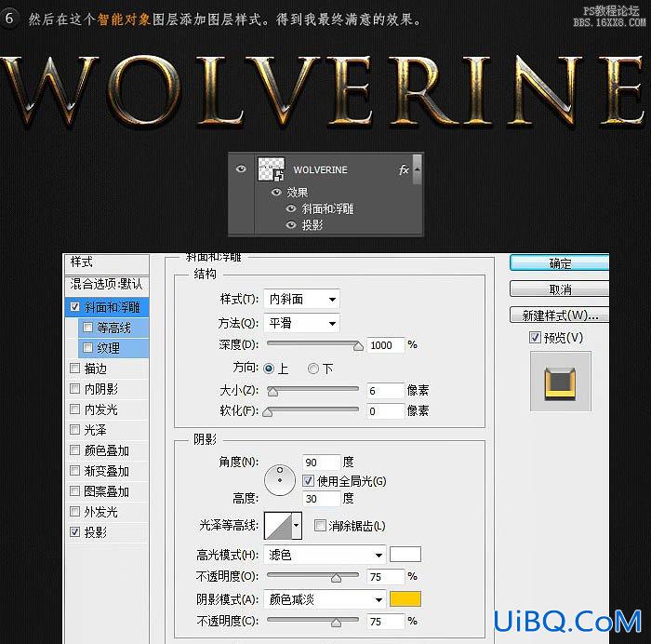Click the 大小 slider handle
Viewport: 651px width, 644px height.
pos(272,392)
